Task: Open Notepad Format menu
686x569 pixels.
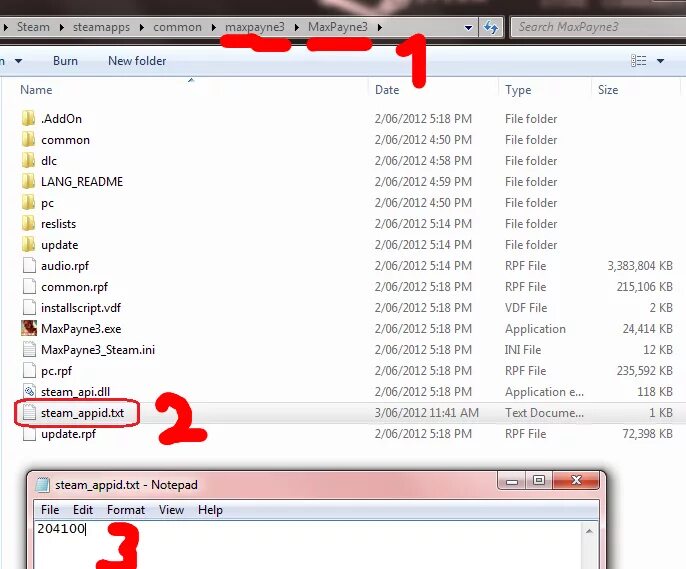Action: click(126, 510)
